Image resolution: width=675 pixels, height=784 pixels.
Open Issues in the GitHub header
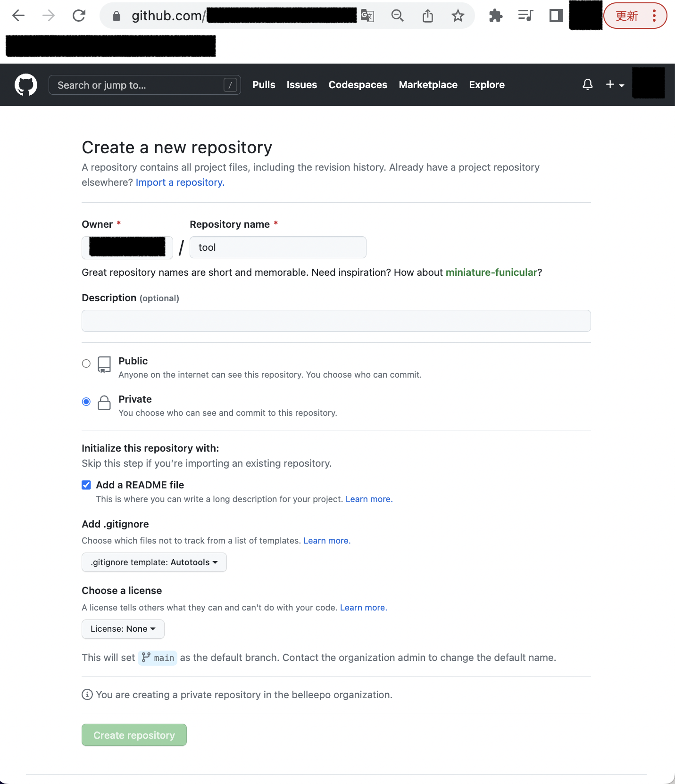click(x=302, y=85)
